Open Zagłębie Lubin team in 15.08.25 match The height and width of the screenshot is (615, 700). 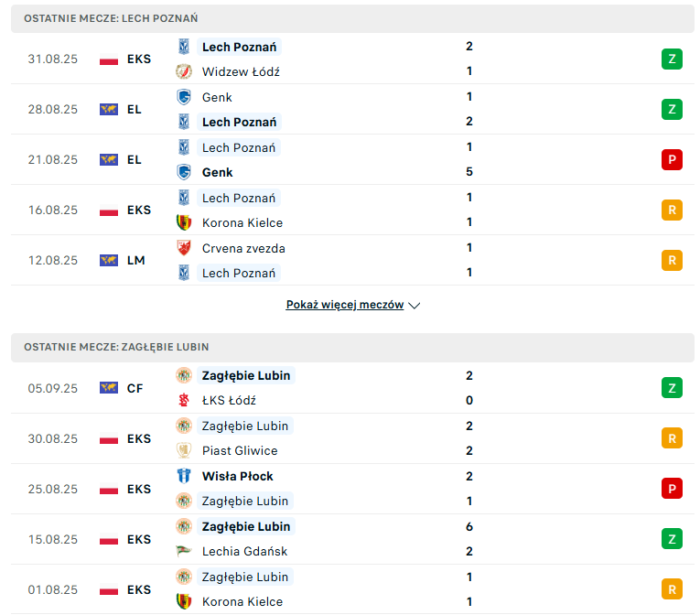click(246, 526)
